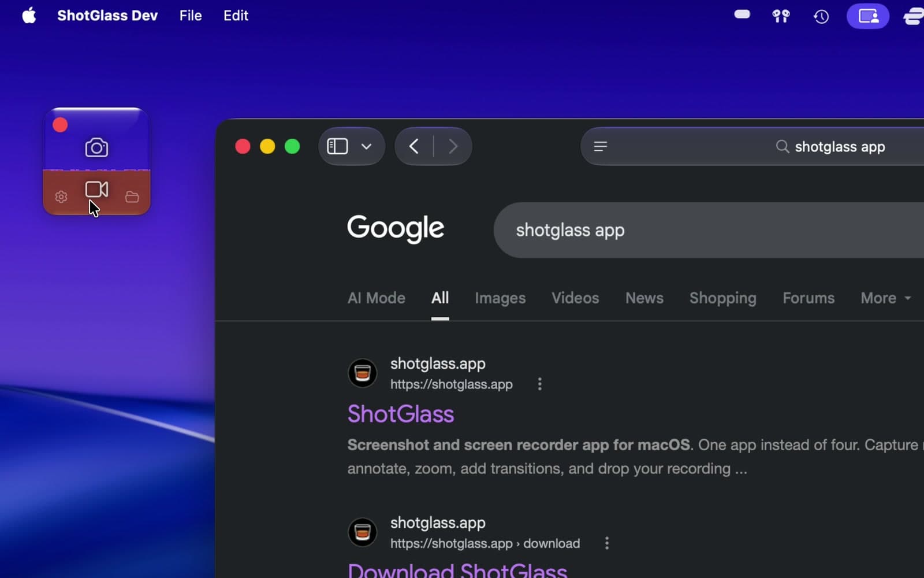Click the Google logo
The image size is (924, 578).
[396, 228]
